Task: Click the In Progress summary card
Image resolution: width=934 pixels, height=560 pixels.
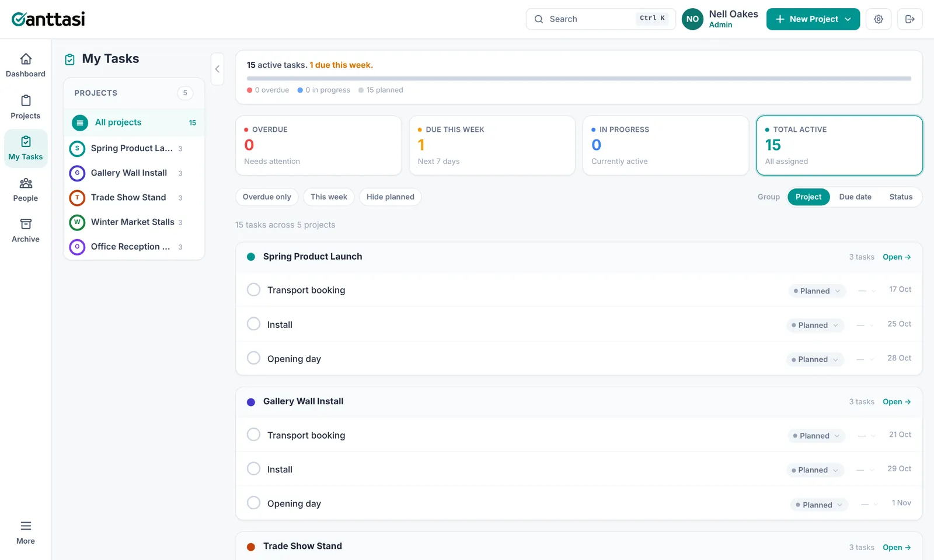Action: tap(665, 145)
